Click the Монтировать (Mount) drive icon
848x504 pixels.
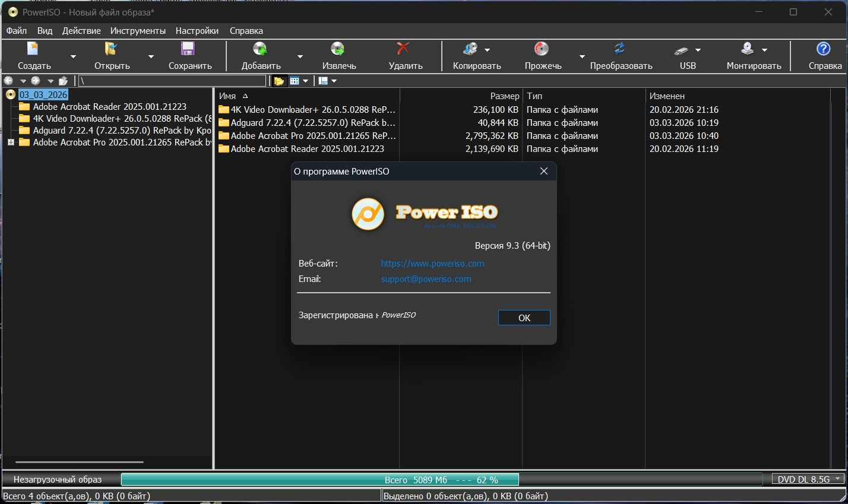[748, 49]
